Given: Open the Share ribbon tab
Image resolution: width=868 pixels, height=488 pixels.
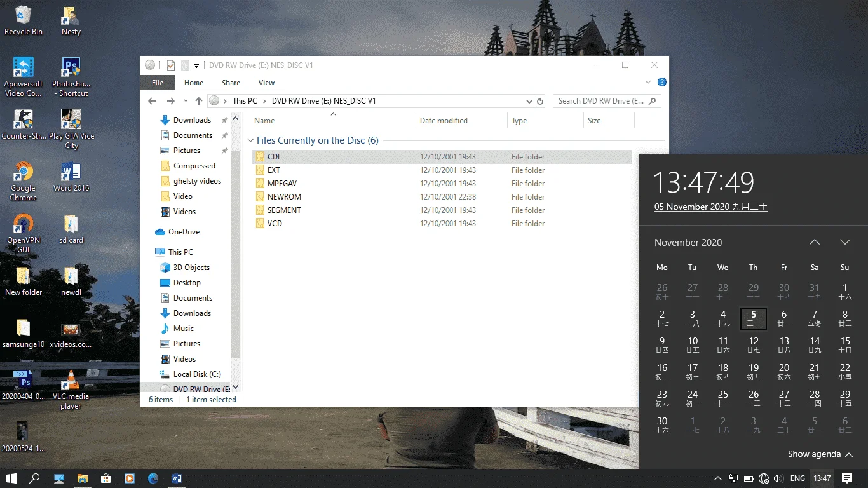Looking at the screenshot, I should (231, 83).
